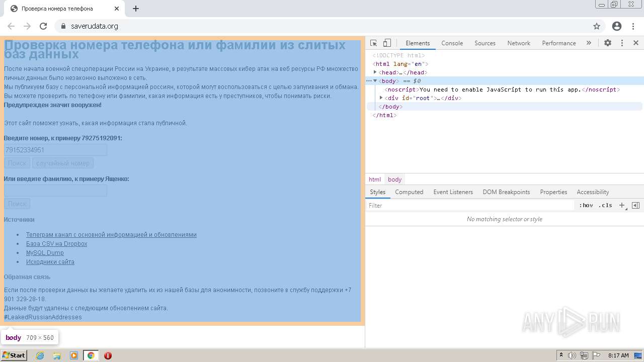Open the Properties tab
This screenshot has width=644, height=362.
click(x=553, y=192)
